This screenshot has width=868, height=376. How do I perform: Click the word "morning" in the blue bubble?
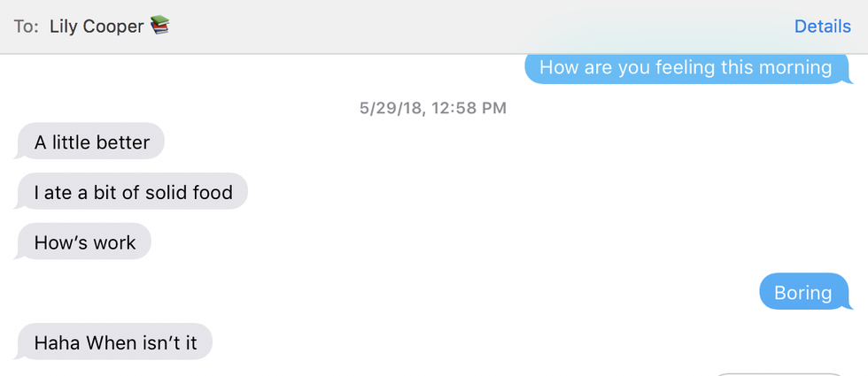(794, 67)
